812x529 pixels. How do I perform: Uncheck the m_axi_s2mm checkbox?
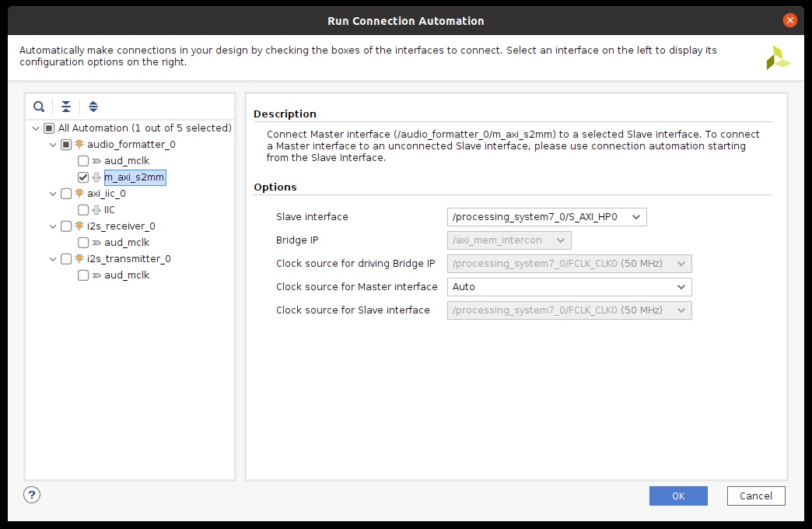[x=83, y=177]
